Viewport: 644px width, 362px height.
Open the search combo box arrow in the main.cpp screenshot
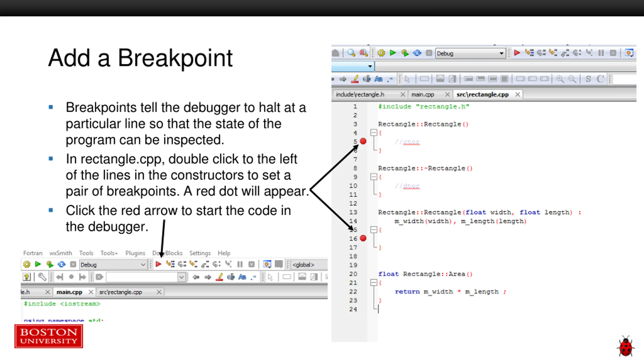(x=181, y=277)
